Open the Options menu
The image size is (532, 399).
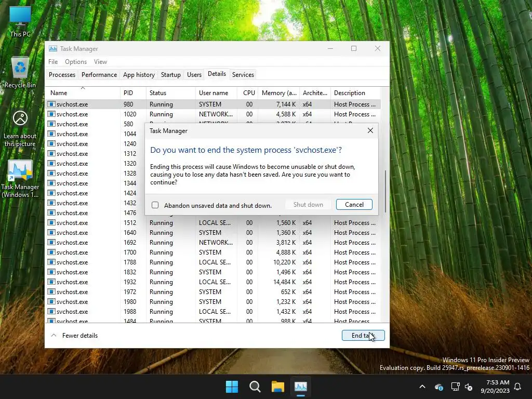coord(76,62)
